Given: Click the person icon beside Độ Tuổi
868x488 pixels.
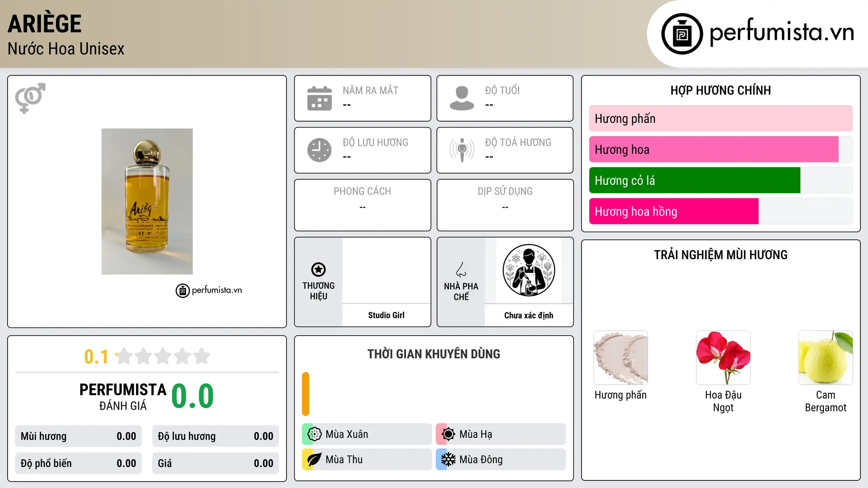Looking at the screenshot, I should coord(462,98).
